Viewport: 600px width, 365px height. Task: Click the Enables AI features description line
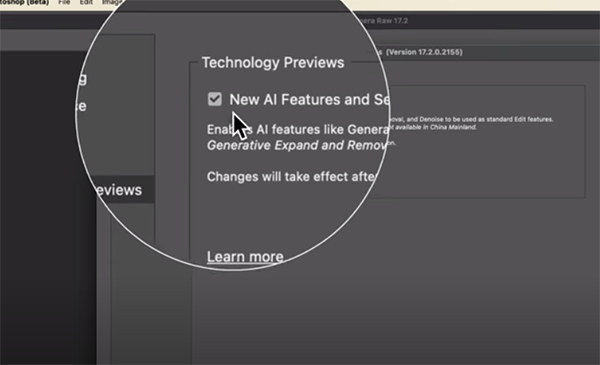(x=297, y=129)
